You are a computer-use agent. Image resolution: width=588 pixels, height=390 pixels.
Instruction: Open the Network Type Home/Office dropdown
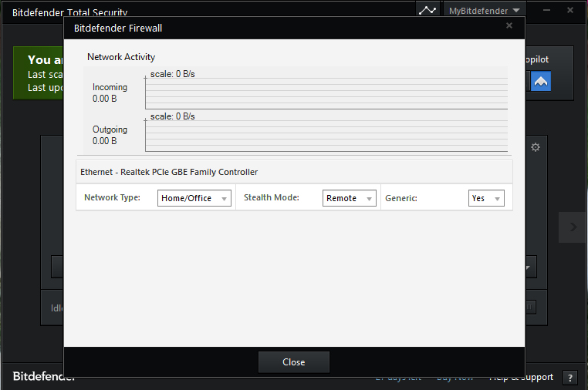(194, 198)
